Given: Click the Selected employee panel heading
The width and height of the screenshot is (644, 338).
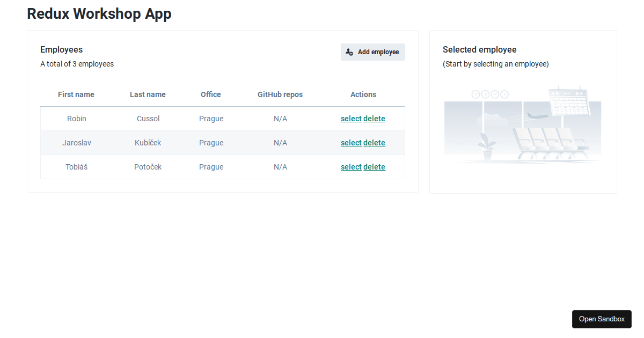Looking at the screenshot, I should (480, 49).
